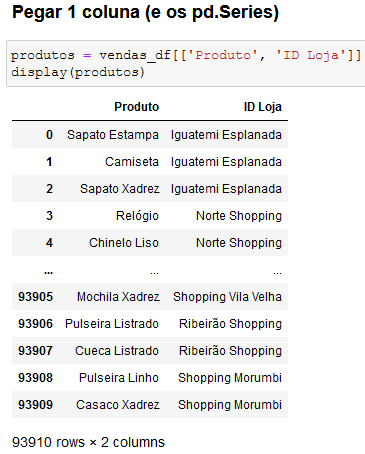365x454 pixels.
Task: Click the Casaco Xadrez cell
Action: click(x=118, y=405)
